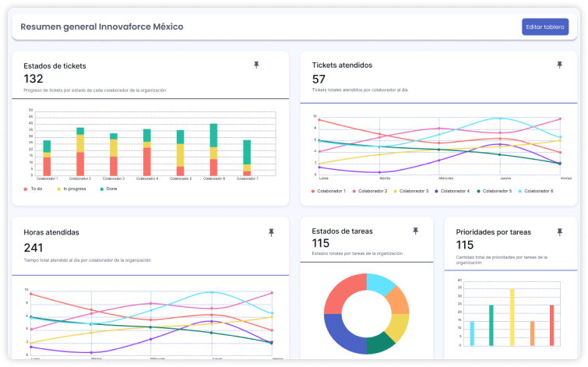This screenshot has width=588, height=367.
Task: Click the orange bar in Prioridades por tareas
Action: coord(532,333)
